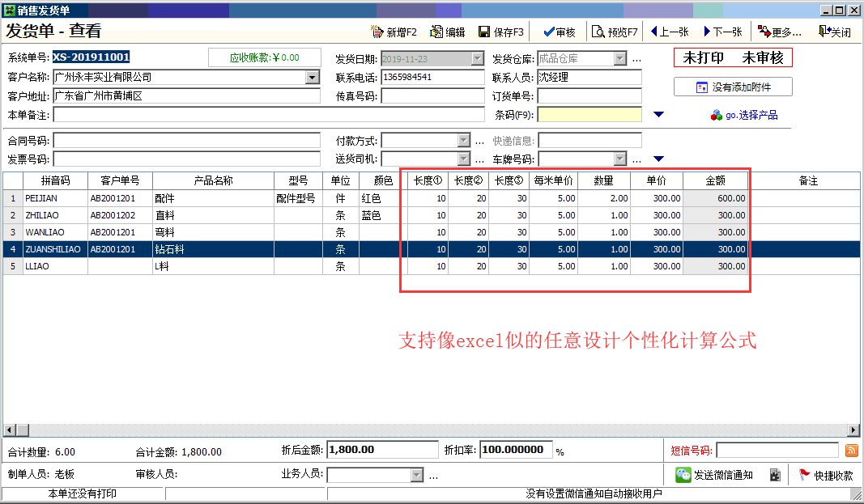Click the go.选择产品 link
This screenshot has width=864, height=504.
744,115
